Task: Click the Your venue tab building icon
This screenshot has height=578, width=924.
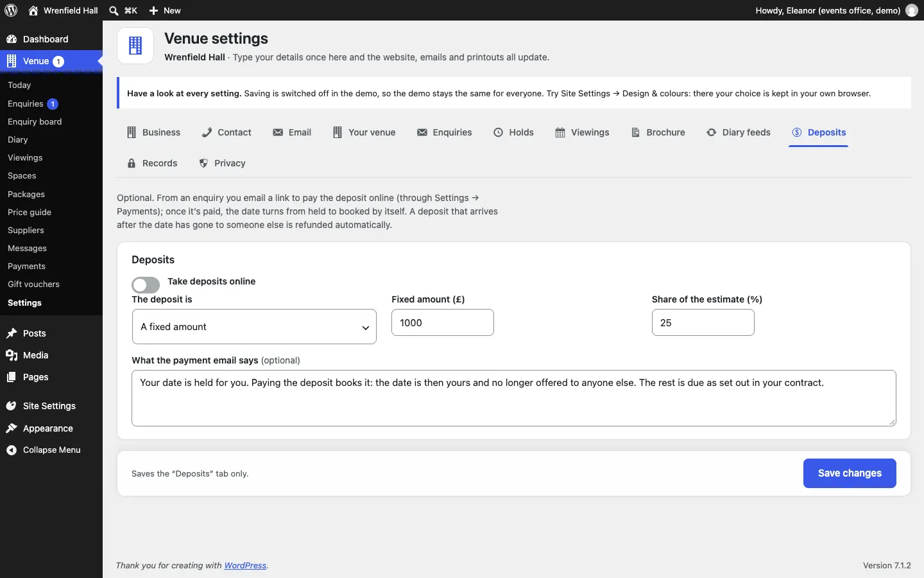Action: click(338, 132)
